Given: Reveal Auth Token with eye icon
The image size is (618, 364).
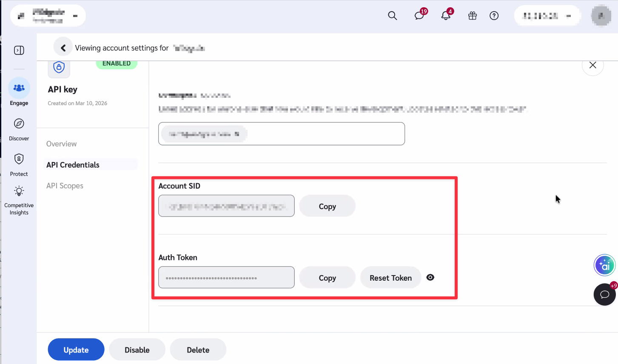Looking at the screenshot, I should [x=430, y=277].
